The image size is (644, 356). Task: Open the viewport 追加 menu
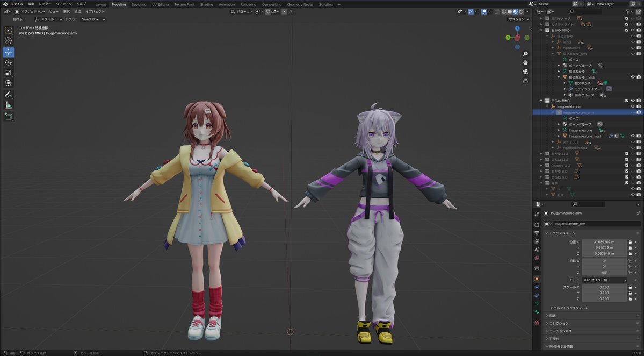click(x=78, y=11)
